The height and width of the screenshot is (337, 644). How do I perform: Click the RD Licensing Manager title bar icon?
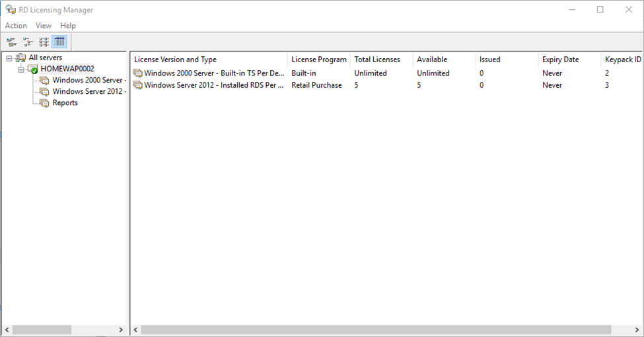click(11, 9)
